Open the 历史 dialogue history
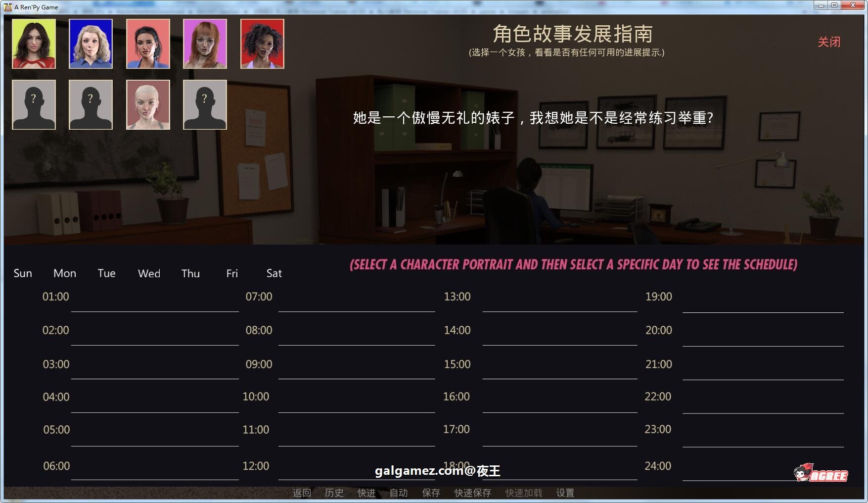The image size is (868, 503). pos(333,493)
